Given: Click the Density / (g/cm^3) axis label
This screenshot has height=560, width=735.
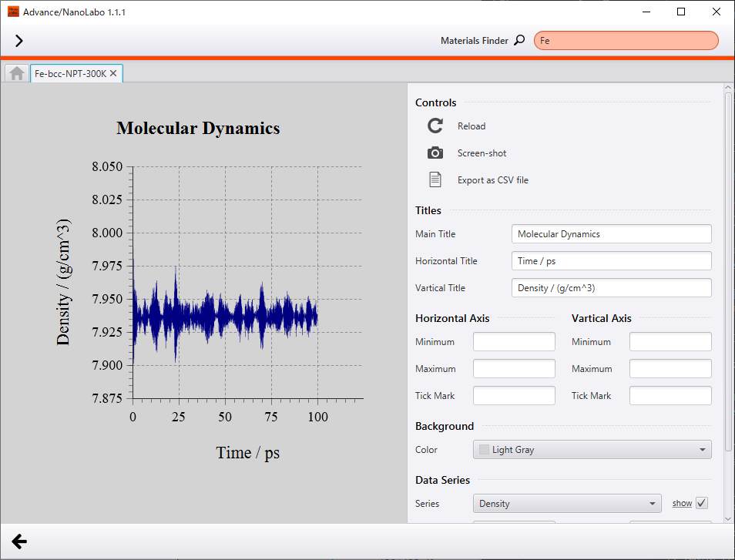Looking at the screenshot, I should click(x=63, y=282).
